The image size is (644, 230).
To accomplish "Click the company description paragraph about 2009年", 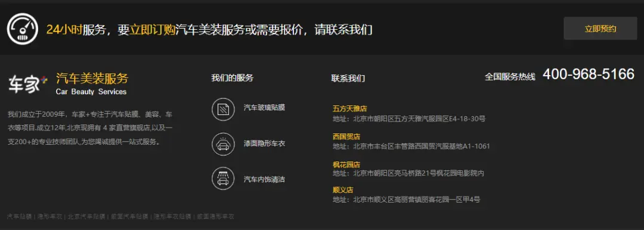I will click(90, 128).
